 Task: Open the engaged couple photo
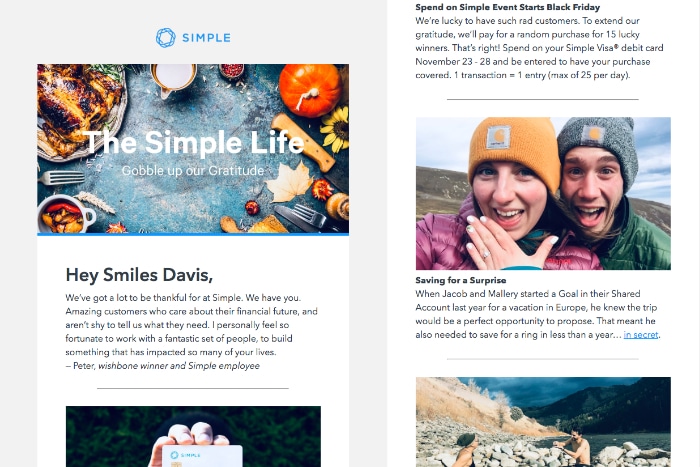[543, 193]
